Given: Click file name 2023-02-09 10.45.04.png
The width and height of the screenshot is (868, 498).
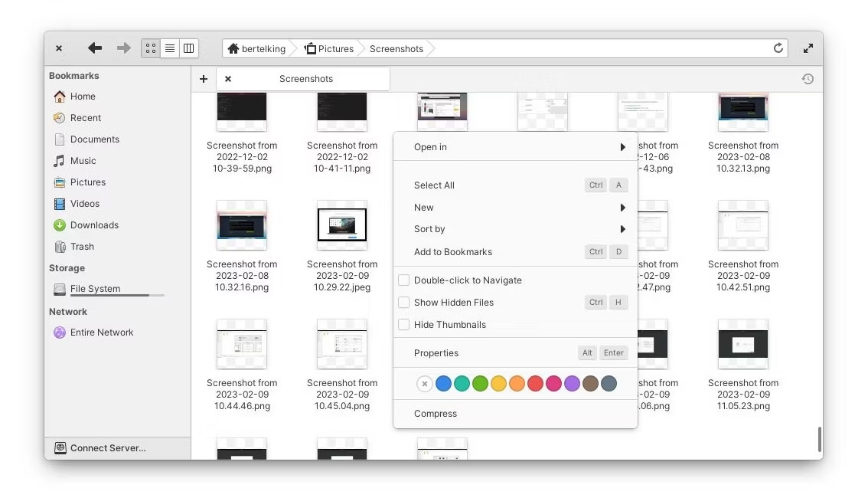Looking at the screenshot, I should (342, 395).
